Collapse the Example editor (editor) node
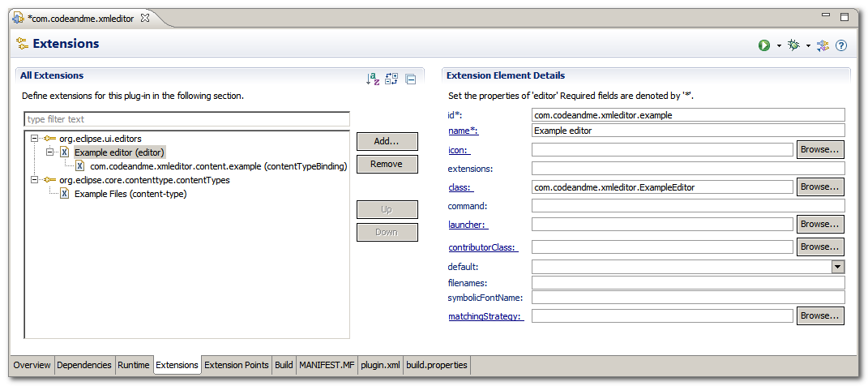The height and width of the screenshot is (386, 868). click(49, 152)
